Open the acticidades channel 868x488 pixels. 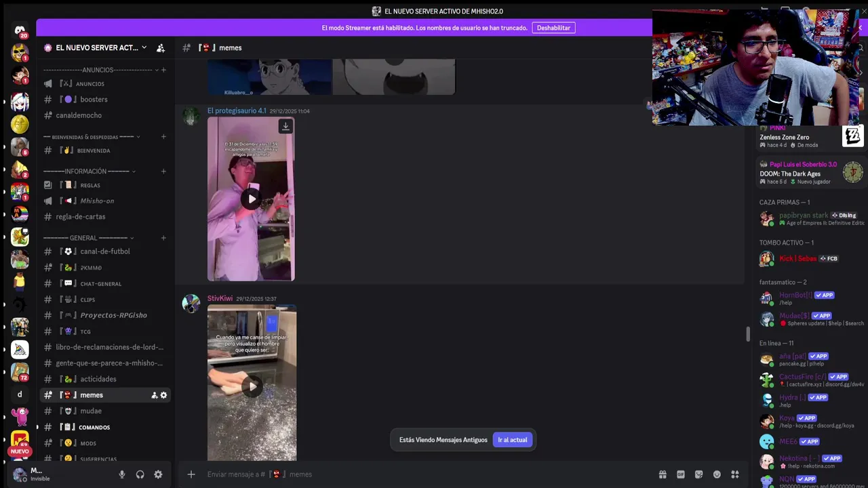pyautogui.click(x=104, y=379)
